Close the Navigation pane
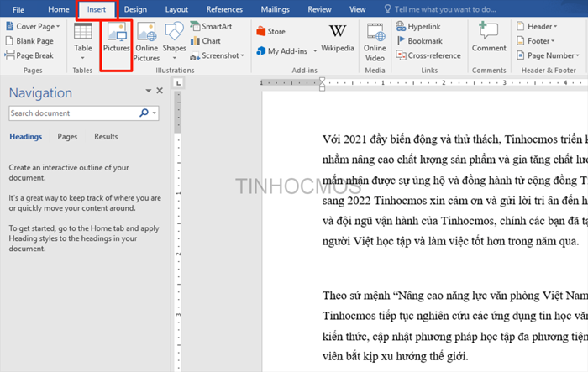Image resolution: width=588 pixels, height=372 pixels. point(160,91)
